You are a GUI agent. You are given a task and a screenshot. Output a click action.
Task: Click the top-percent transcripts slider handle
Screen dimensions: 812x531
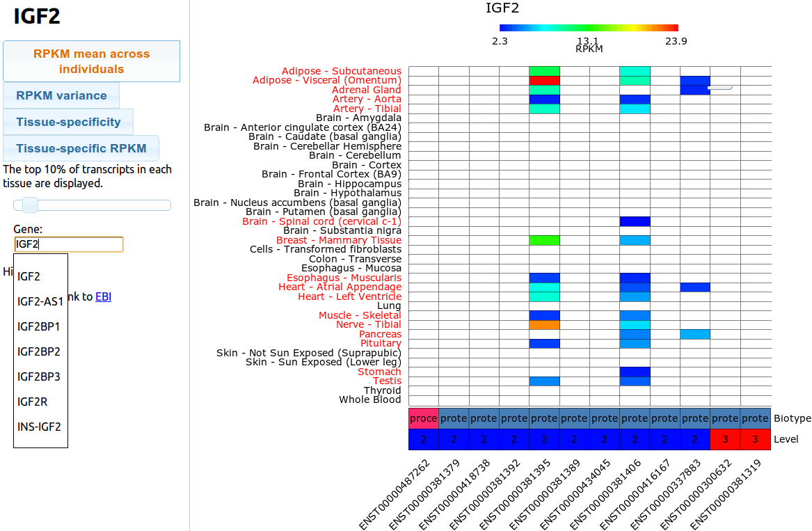pos(30,205)
